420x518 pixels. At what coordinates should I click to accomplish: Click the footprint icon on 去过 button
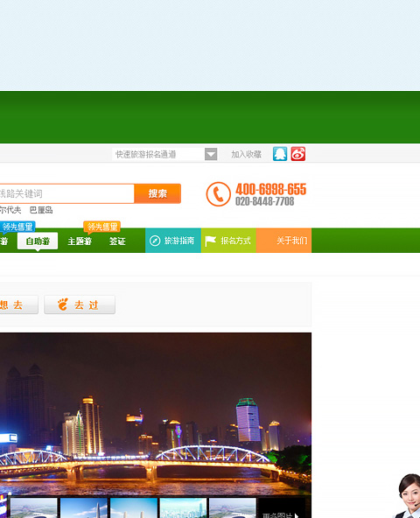(x=63, y=304)
